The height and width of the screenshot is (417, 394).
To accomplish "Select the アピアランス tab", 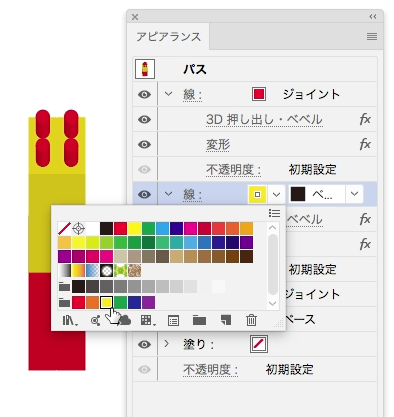I will tap(168, 37).
